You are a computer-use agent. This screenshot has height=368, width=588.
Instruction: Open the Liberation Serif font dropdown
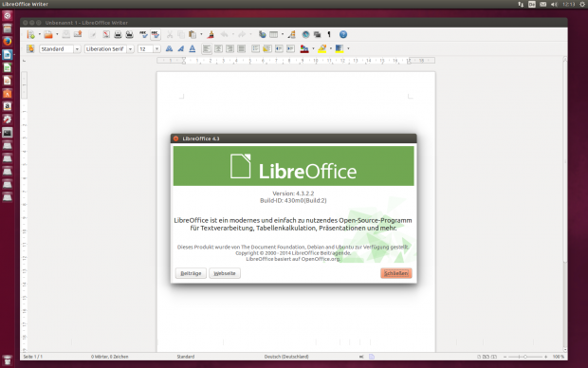[x=130, y=49]
